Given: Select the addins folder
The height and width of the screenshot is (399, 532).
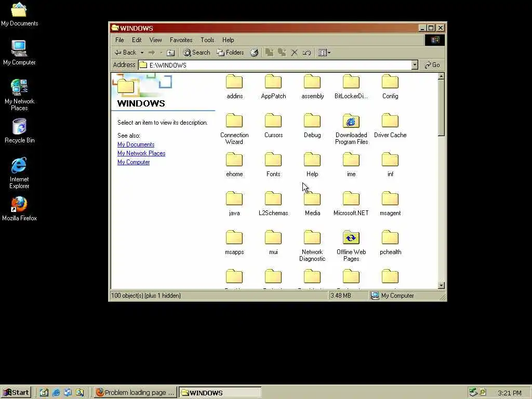Looking at the screenshot, I should pos(234,87).
